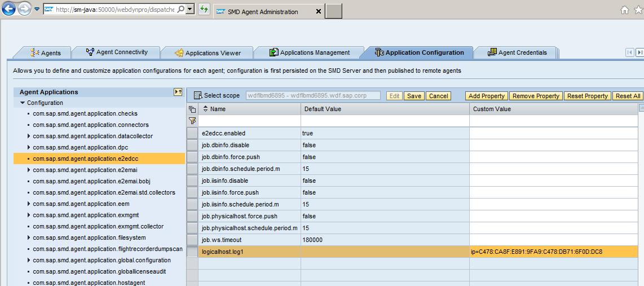Switch to the Agent Credentials tab

[x=517, y=52]
